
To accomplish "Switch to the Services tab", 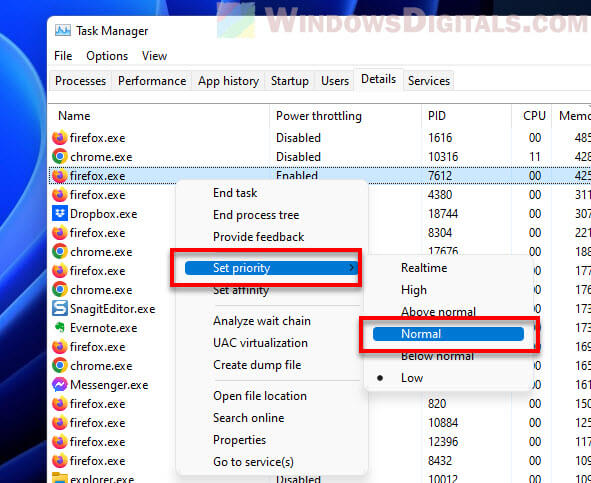I will tap(429, 81).
